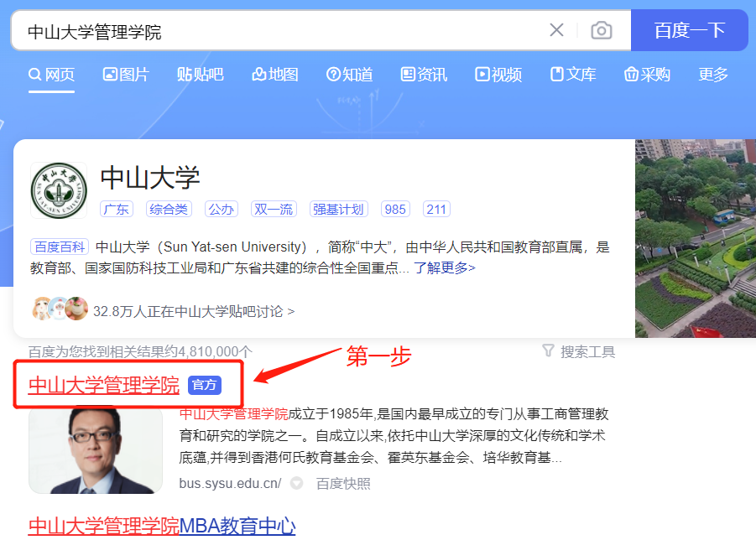The height and width of the screenshot is (540, 756).
Task: Click the Sun Yat-sen University logo
Action: tap(59, 191)
